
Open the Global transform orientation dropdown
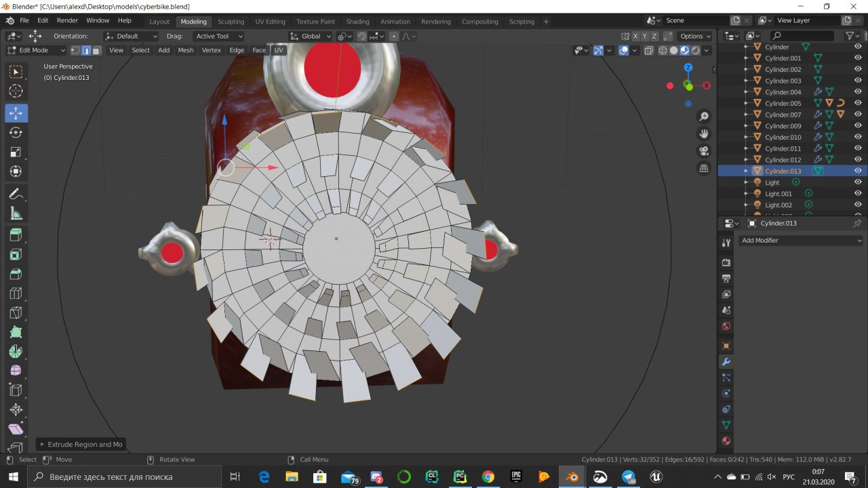pyautogui.click(x=311, y=36)
